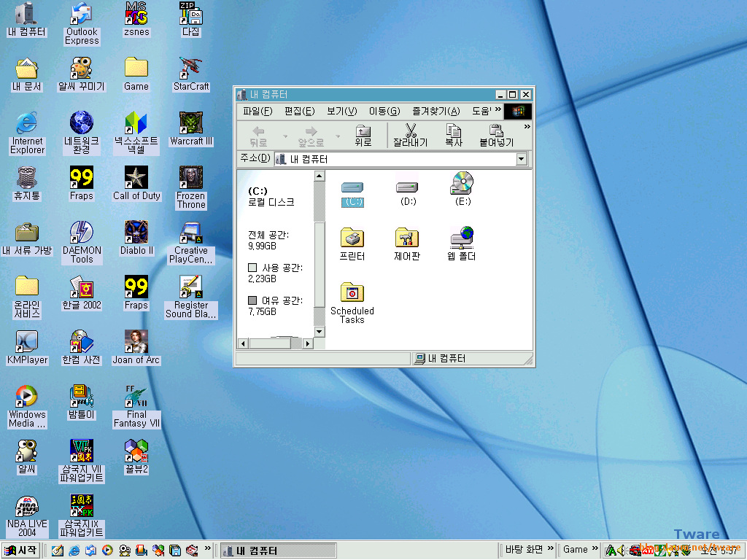Expand the quick launch overflow chevron
The width and height of the screenshot is (747, 560).
[208, 548]
